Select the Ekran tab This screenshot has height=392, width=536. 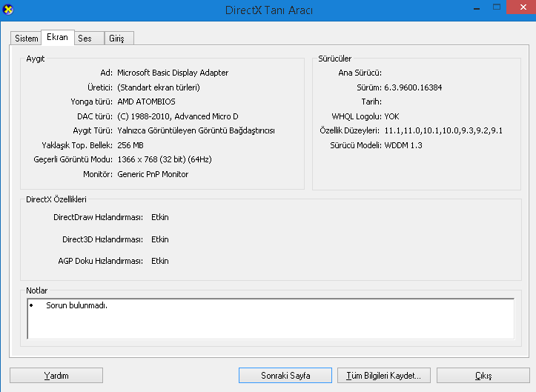click(57, 37)
